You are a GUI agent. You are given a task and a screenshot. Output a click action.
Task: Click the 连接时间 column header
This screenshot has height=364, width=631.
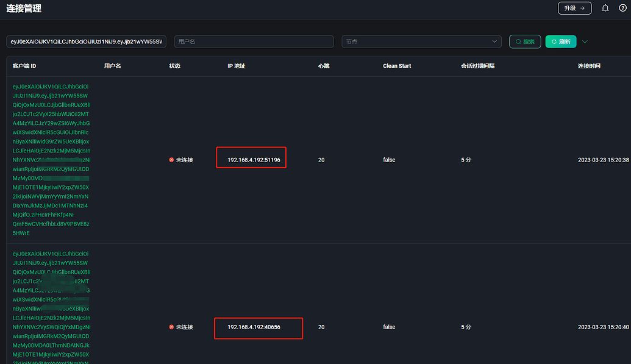tap(589, 66)
